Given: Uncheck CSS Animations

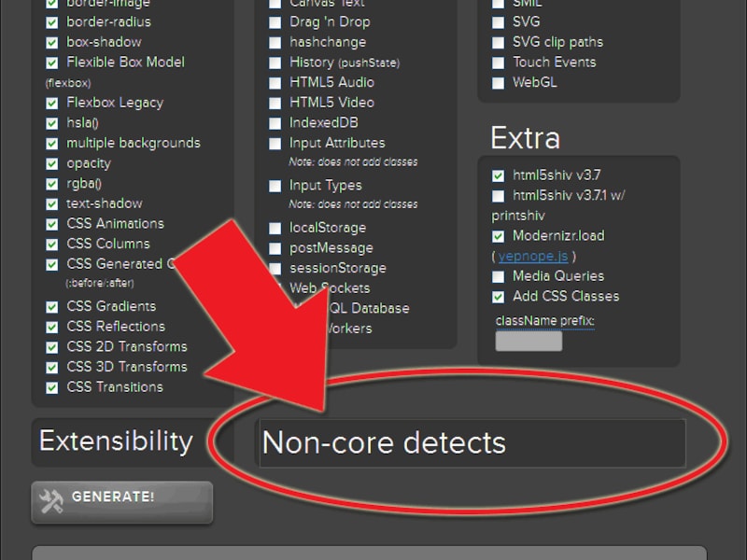Looking at the screenshot, I should [52, 223].
